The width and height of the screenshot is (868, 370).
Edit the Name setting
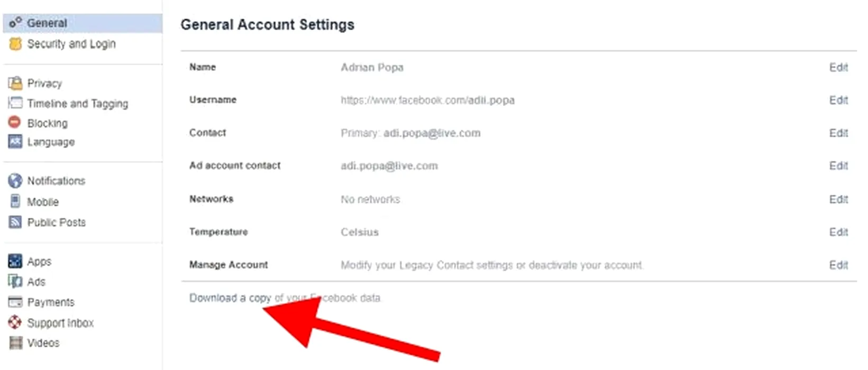838,67
